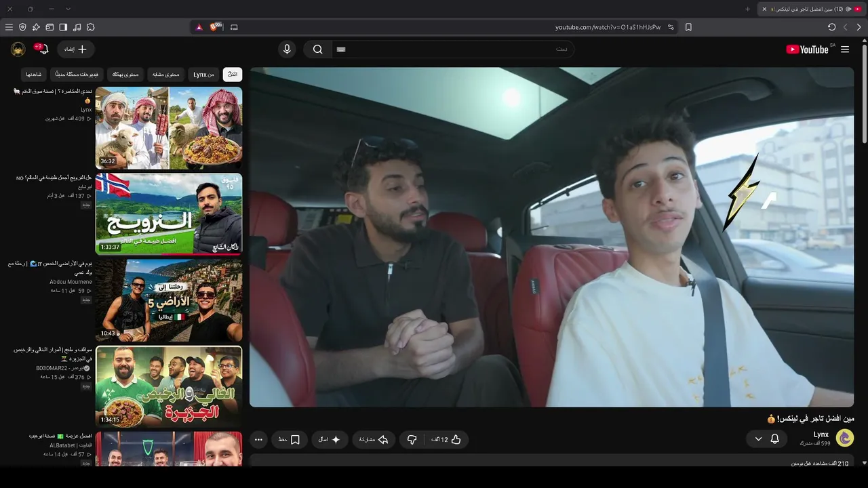This screenshot has height=488, width=868.
Task: Open the VPN shield toolbar icon
Action: (x=22, y=27)
